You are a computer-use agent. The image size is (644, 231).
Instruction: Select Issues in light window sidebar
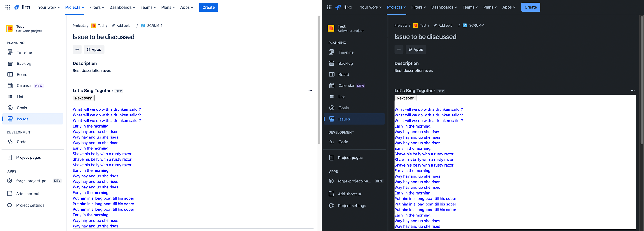pyautogui.click(x=33, y=119)
